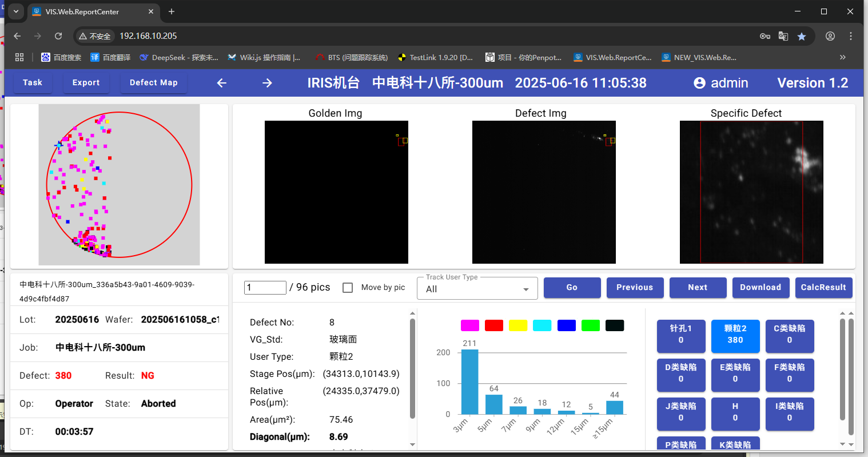Click the Next button

tap(698, 288)
